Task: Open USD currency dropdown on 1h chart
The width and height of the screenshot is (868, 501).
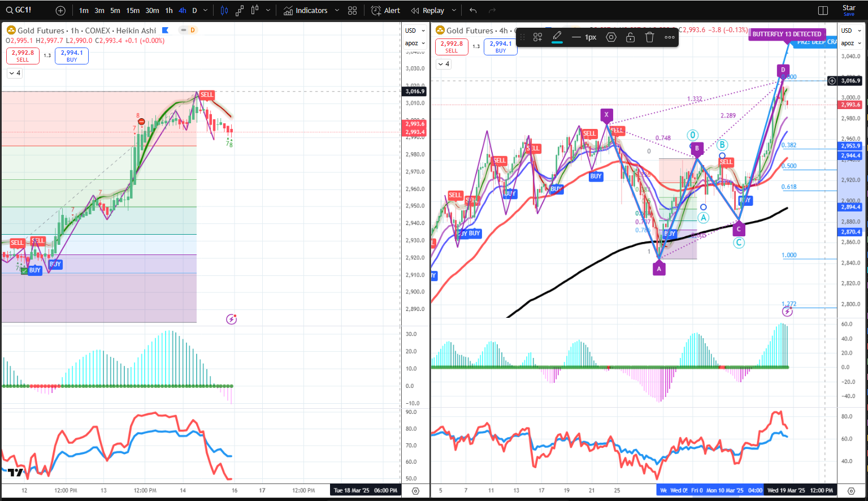Action: point(415,31)
